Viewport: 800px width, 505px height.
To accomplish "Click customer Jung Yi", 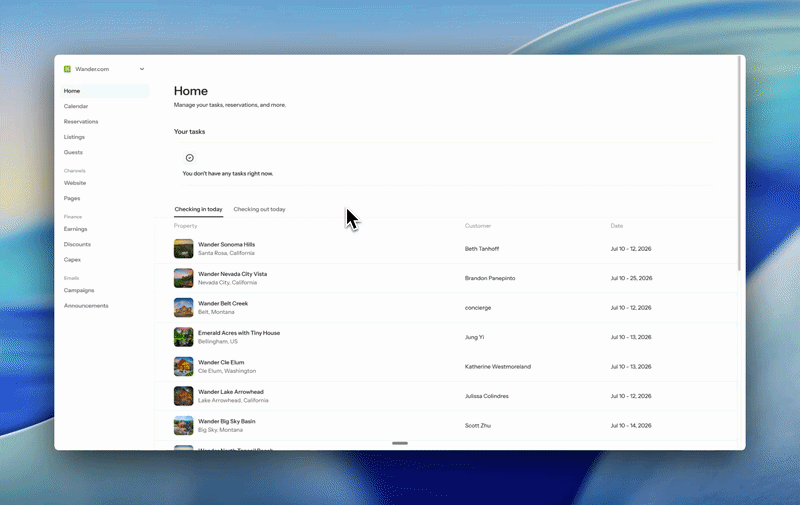I will pos(474,337).
